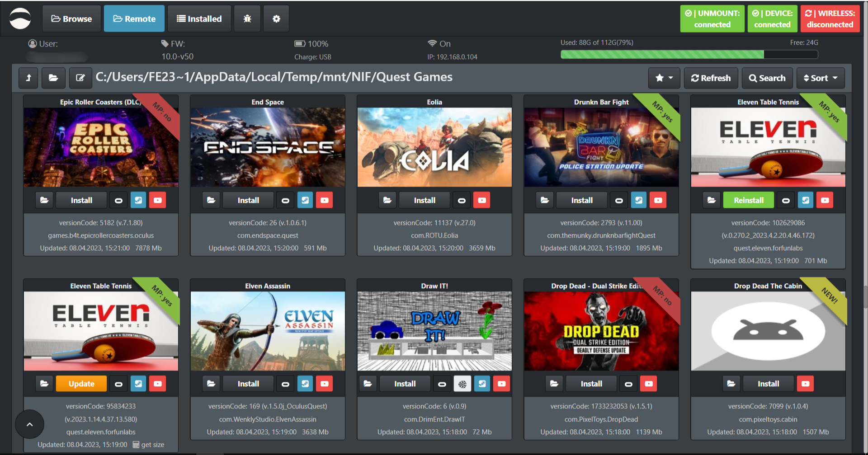The height and width of the screenshot is (455, 868).
Task: Open the YouTube link for Epic Roller Coasters
Action: click(158, 200)
